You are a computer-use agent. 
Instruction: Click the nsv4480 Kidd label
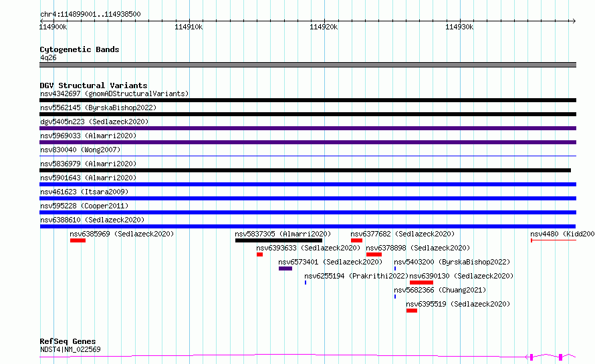point(562,234)
